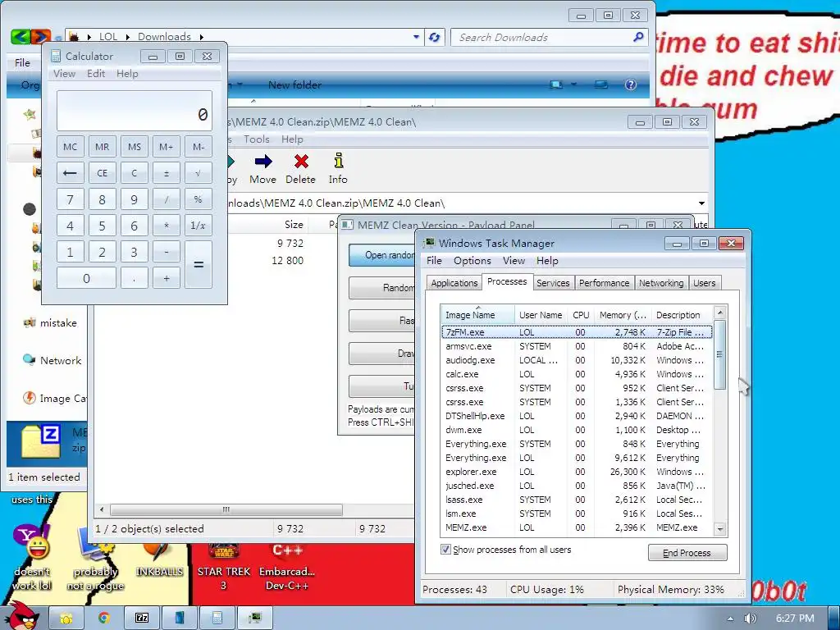Expand the Downloads breadcrumb arrow
The width and height of the screenshot is (840, 630).
[x=202, y=37]
